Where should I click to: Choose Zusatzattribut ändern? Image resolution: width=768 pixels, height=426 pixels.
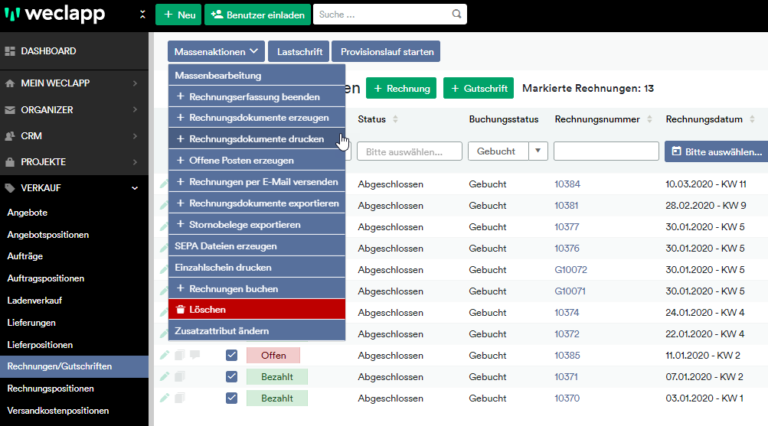click(257, 331)
